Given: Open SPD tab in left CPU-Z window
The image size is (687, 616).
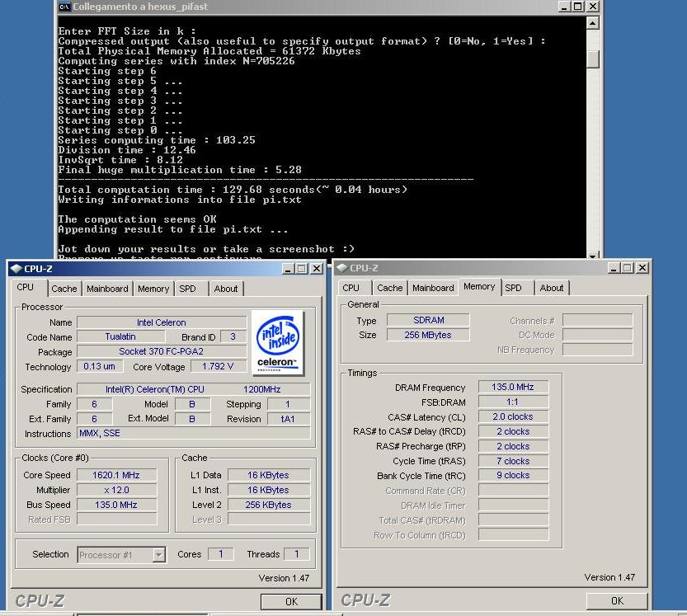Looking at the screenshot, I should click(187, 289).
